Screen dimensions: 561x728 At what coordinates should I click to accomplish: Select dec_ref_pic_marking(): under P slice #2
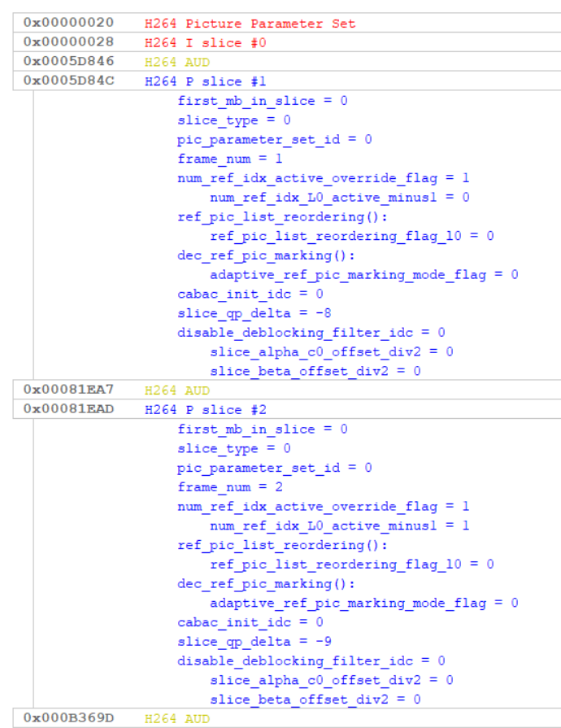[x=266, y=583]
